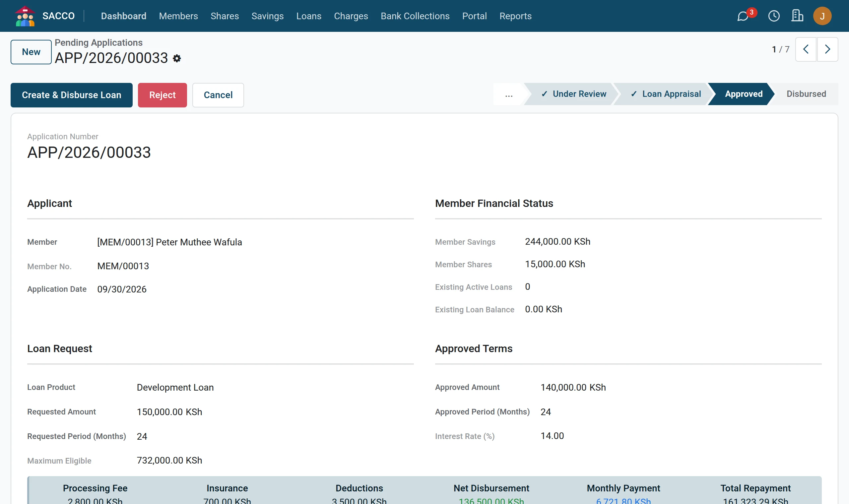Reject the loan application
Screen dimensions: 849x504
tap(162, 95)
